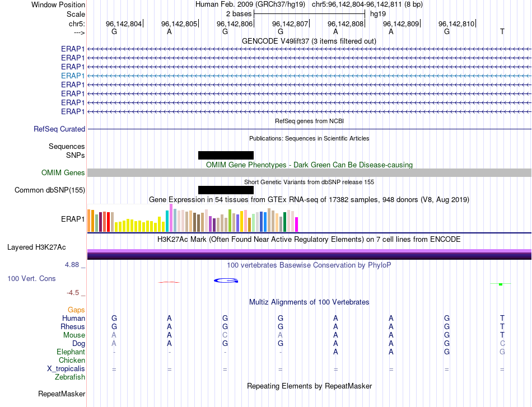
Task: Click the black Common dbSNP(155) variant block
Action: point(226,190)
